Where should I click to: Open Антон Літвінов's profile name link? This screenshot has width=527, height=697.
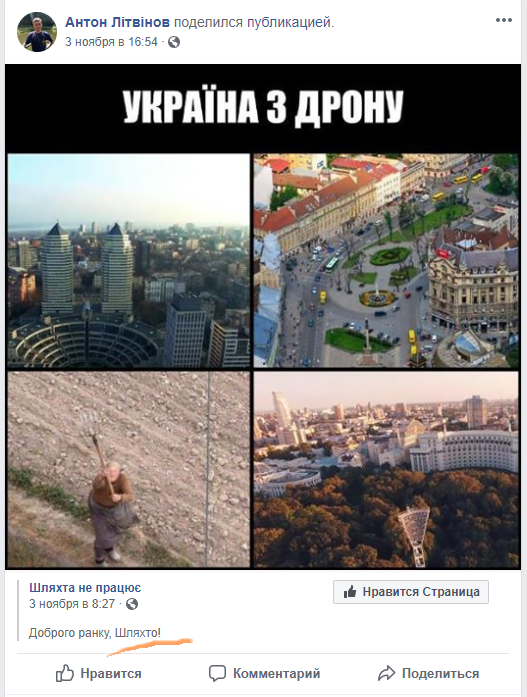tap(117, 22)
